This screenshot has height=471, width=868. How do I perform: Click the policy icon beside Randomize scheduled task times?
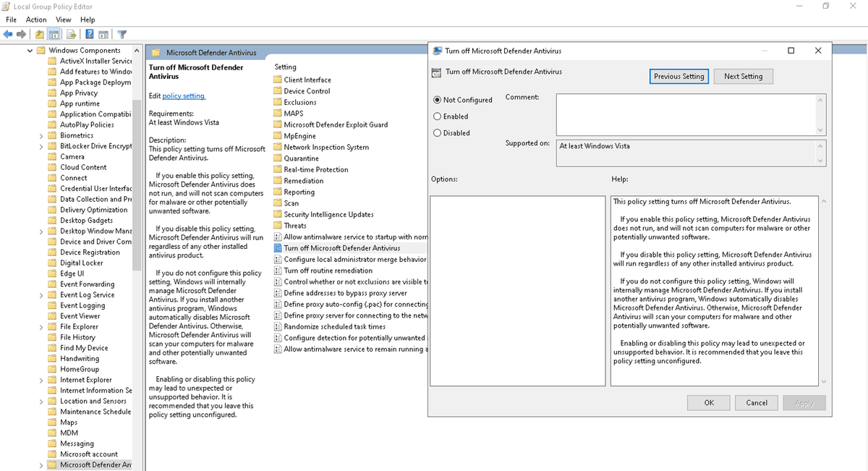pyautogui.click(x=278, y=326)
